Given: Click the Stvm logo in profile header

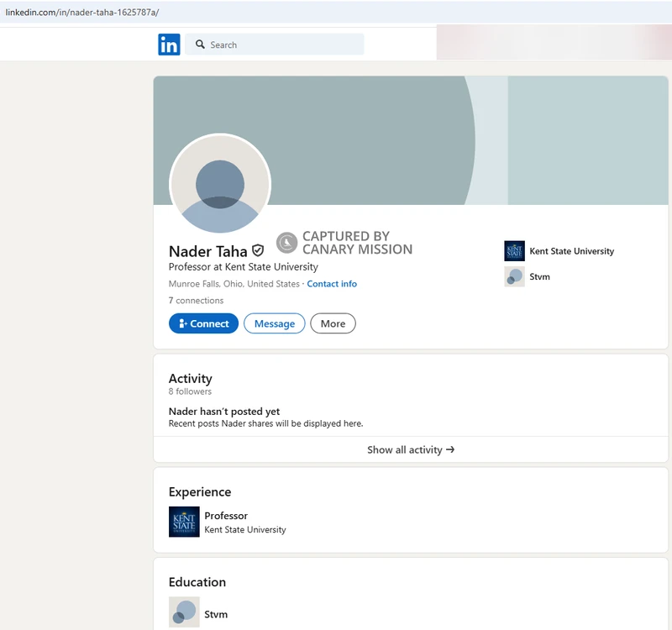Looking at the screenshot, I should [x=514, y=276].
